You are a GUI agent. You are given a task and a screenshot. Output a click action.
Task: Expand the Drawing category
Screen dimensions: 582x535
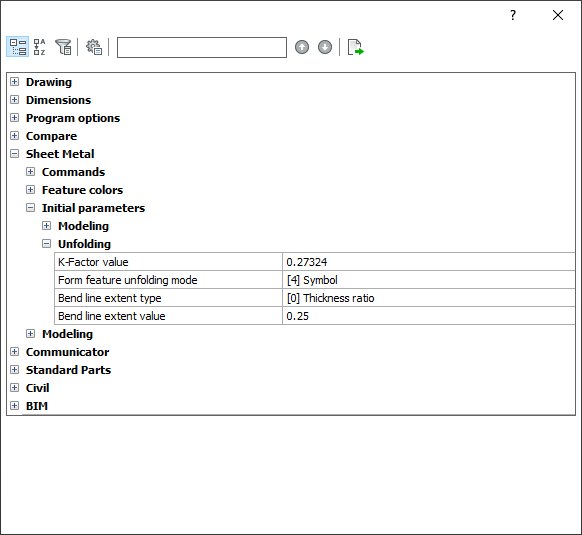coord(14,82)
